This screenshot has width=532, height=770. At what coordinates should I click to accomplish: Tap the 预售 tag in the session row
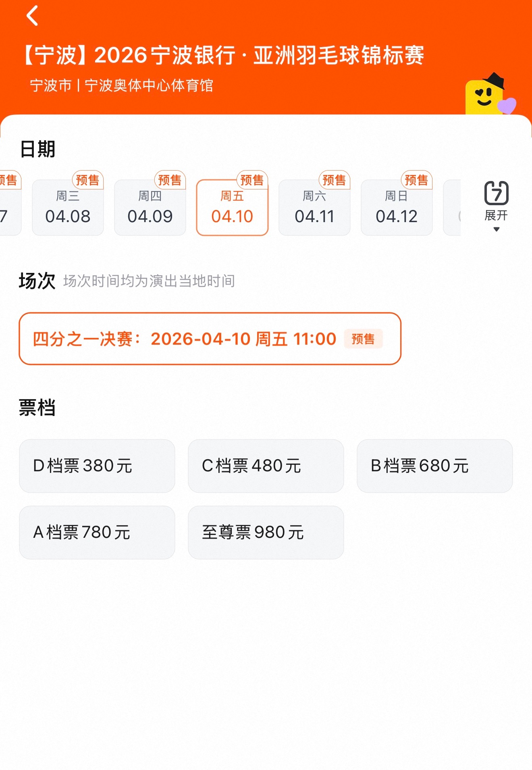tap(363, 339)
